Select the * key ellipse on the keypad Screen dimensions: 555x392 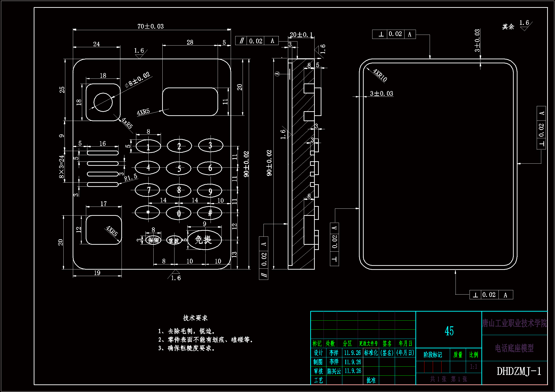pos(148,213)
